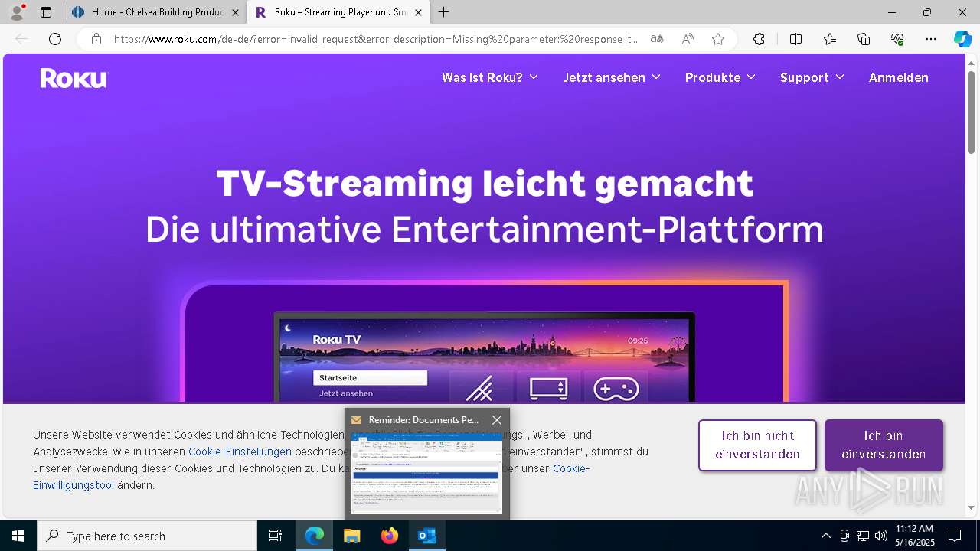The width and height of the screenshot is (980, 551).
Task: Open the volume control in the system tray
Action: point(881,536)
